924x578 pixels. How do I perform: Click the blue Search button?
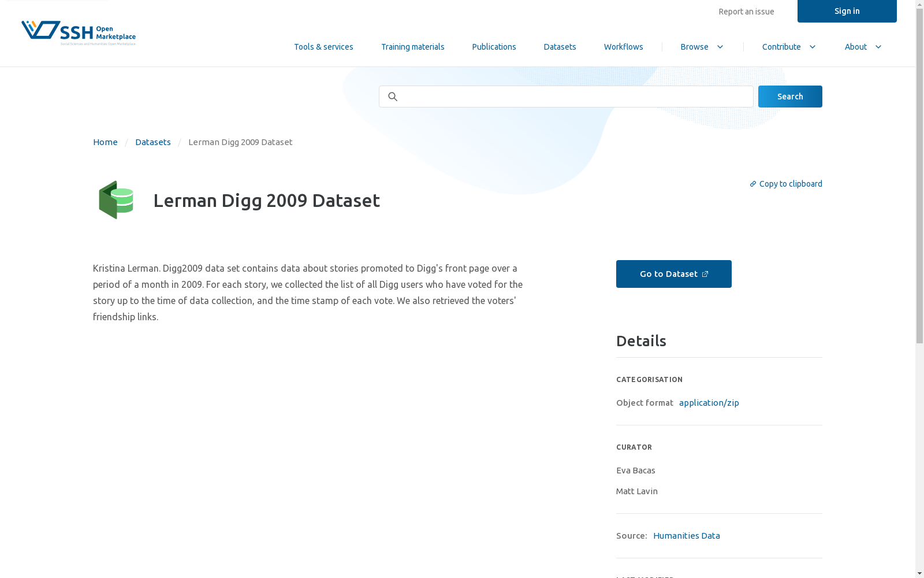pyautogui.click(x=790, y=97)
